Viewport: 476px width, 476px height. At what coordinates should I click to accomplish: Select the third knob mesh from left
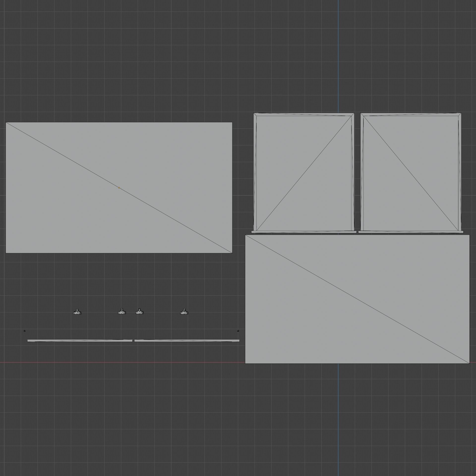[140, 312]
